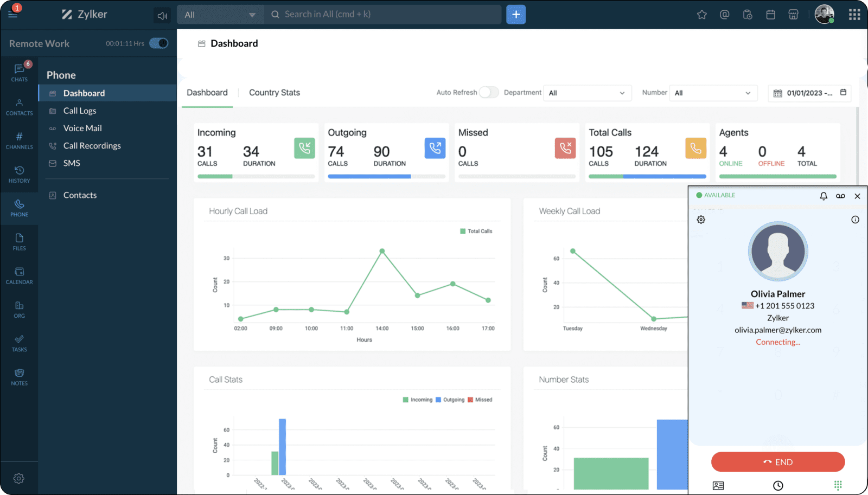Enable Auto Refresh for the dashboard
This screenshot has height=495, width=868.
coord(489,92)
